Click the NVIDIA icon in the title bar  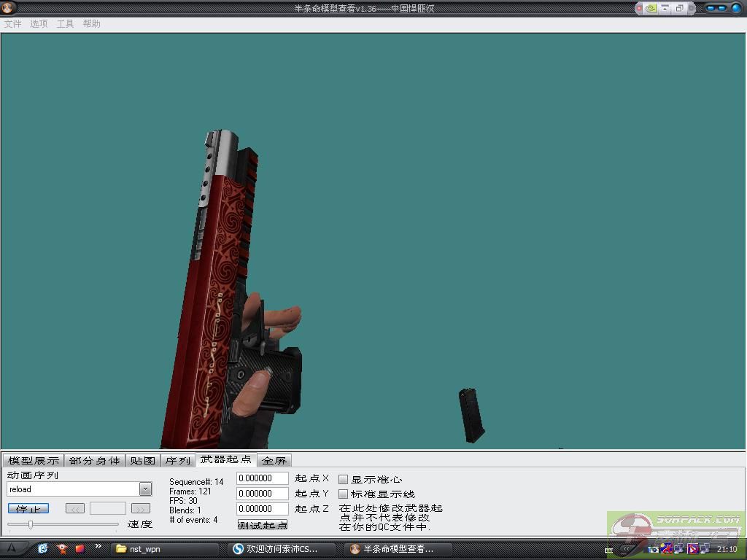(x=649, y=8)
